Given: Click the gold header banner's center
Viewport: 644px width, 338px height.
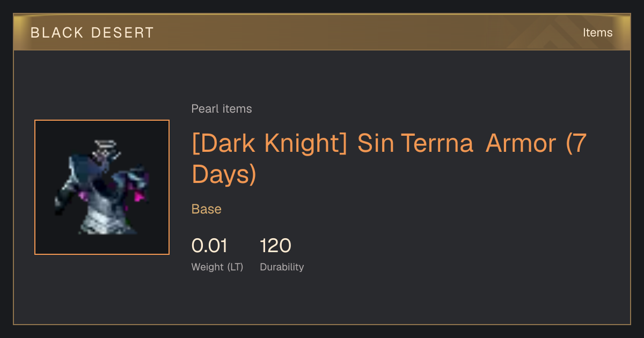Looking at the screenshot, I should [322, 32].
